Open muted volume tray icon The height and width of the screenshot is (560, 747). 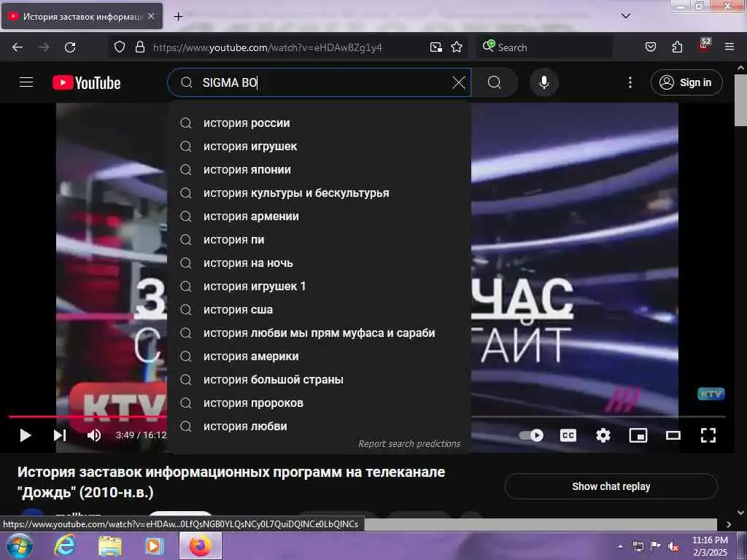(x=673, y=547)
